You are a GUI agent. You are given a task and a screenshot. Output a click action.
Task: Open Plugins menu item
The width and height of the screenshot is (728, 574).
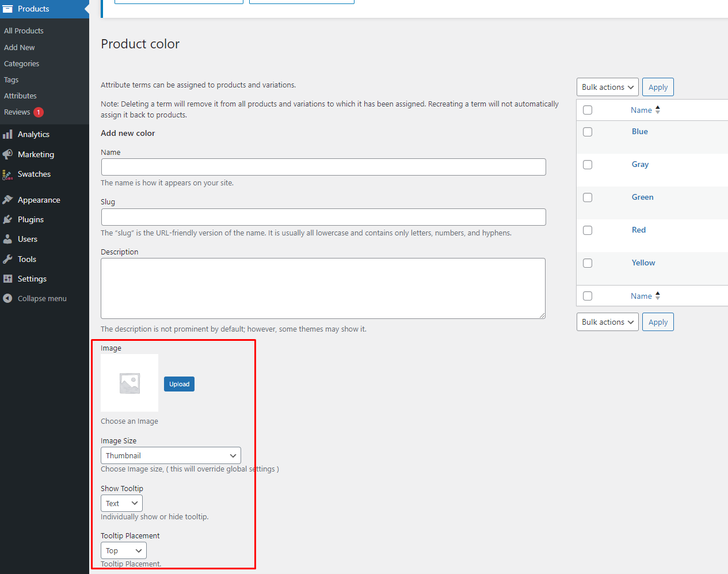[31, 219]
